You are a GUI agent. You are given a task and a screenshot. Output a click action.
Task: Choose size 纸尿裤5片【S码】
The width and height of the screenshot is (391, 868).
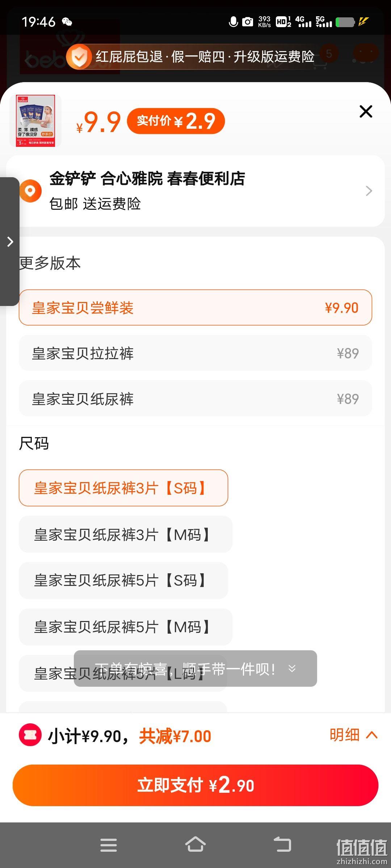pos(123,580)
